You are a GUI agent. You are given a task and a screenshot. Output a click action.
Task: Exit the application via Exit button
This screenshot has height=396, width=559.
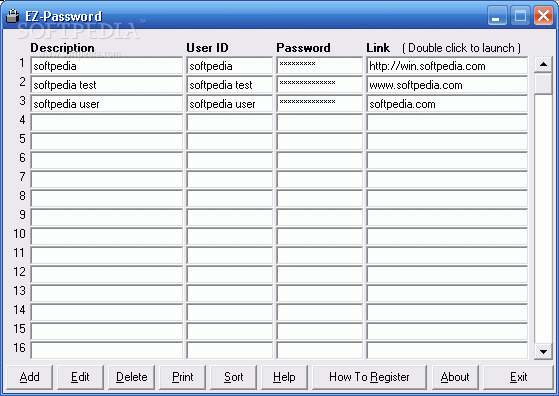518,377
